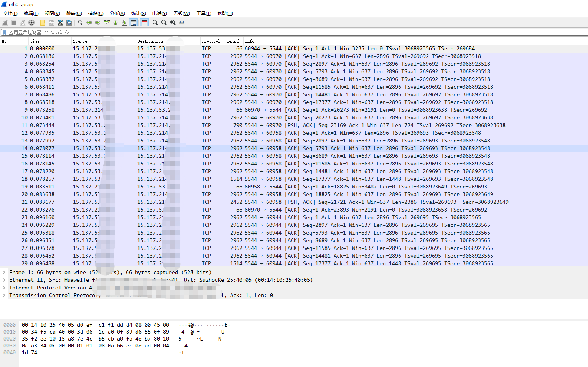Sort by the Protocol column header
The height and width of the screenshot is (367, 588).
coord(212,41)
